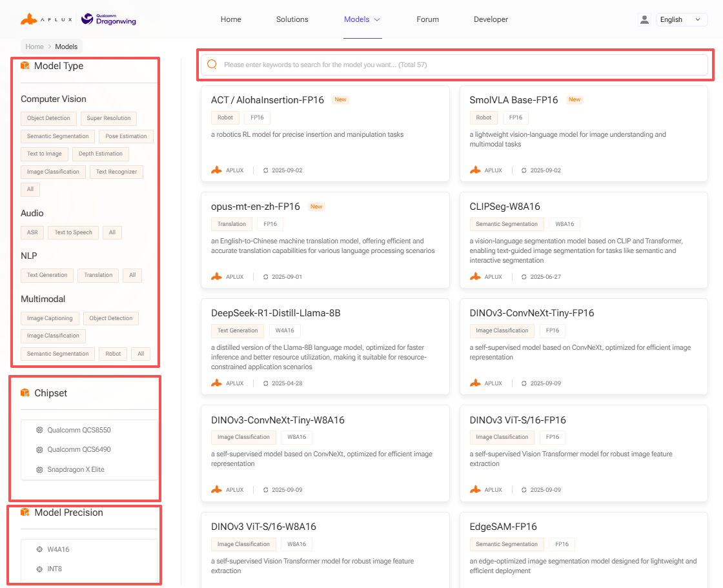
Task: Click the model keyword search field
Action: (458, 65)
